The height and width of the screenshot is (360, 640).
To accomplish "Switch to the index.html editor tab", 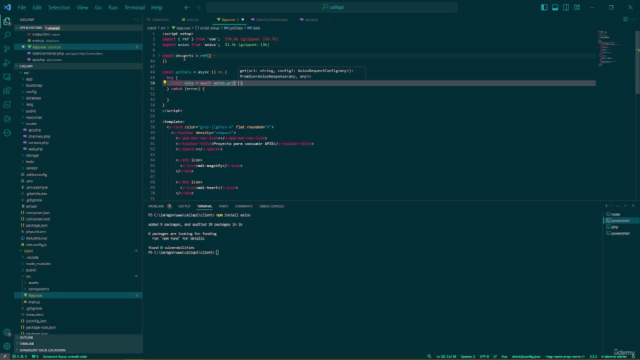I will (x=160, y=20).
